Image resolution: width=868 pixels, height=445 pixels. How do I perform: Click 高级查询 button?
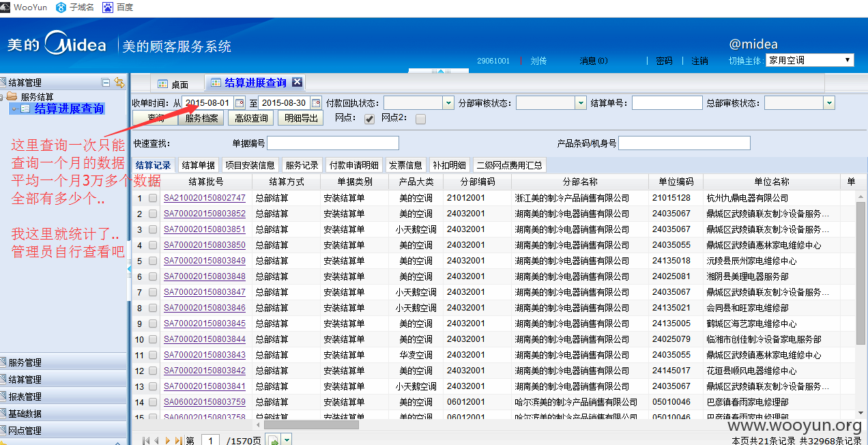point(251,119)
